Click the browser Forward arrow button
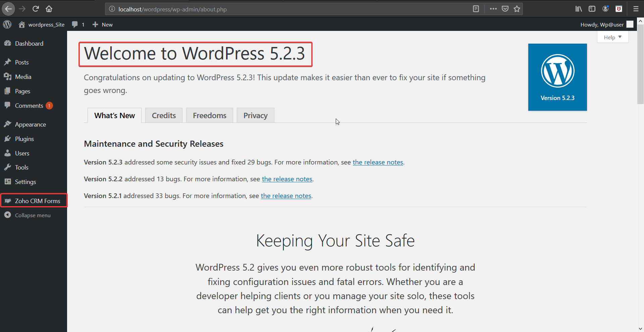Image resolution: width=644 pixels, height=332 pixels. [22, 9]
